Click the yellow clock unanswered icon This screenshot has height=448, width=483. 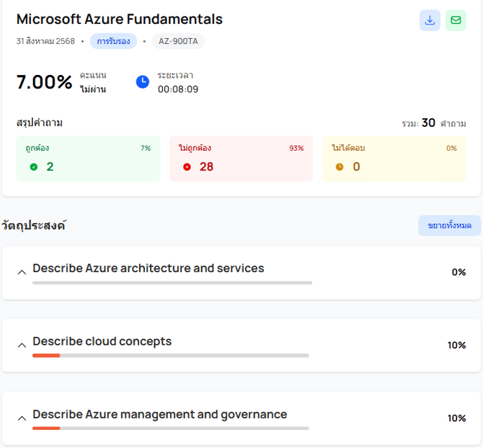(340, 167)
